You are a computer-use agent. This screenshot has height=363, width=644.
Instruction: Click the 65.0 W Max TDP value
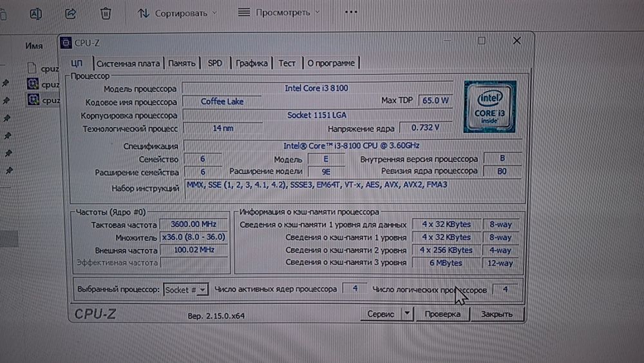point(435,101)
